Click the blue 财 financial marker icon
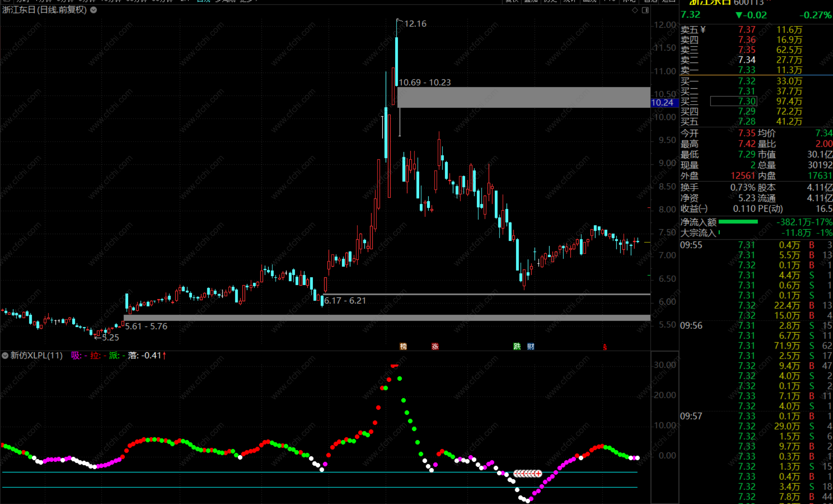Viewport: 833px width, 504px height. tap(531, 347)
